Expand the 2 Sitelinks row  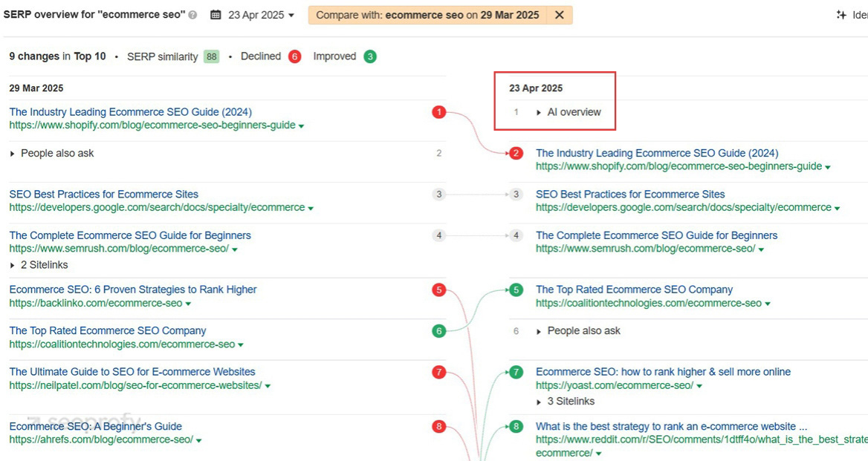[x=39, y=265]
